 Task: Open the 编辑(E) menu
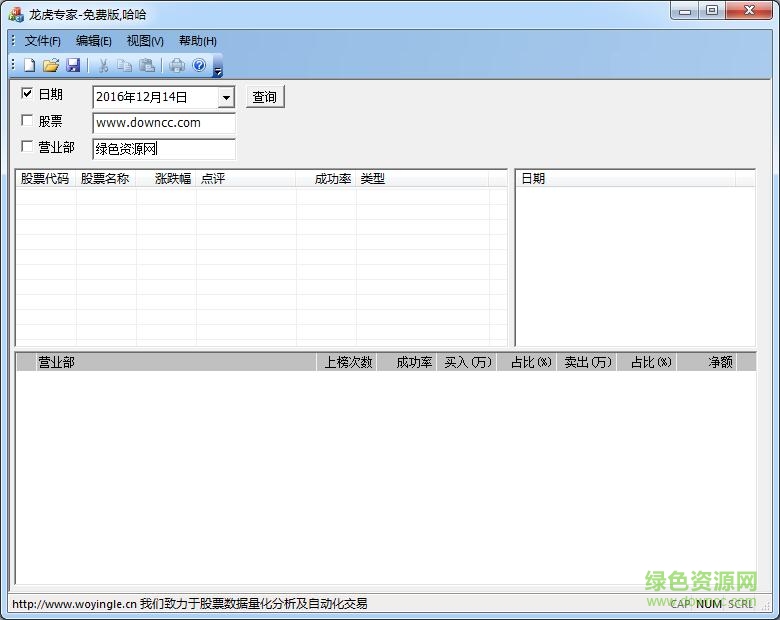click(94, 41)
